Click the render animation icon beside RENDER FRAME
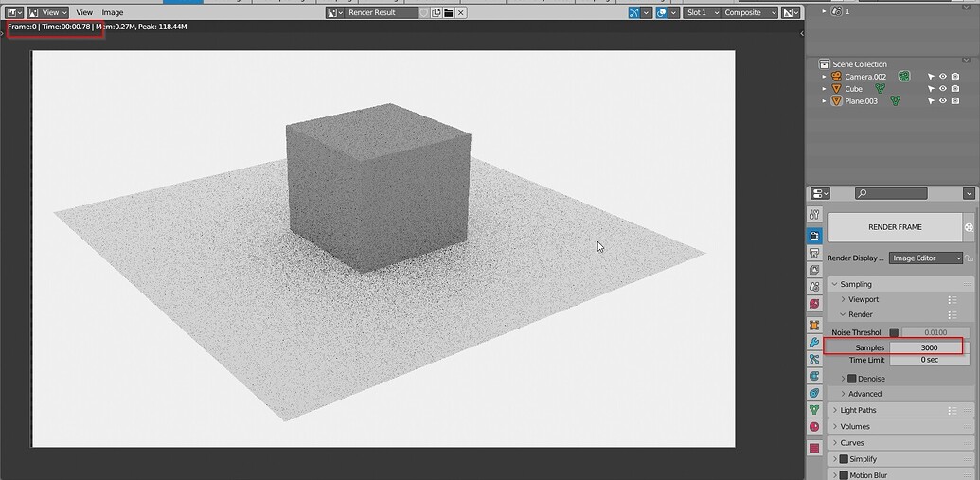Viewport: 980px width, 480px height. (x=969, y=227)
